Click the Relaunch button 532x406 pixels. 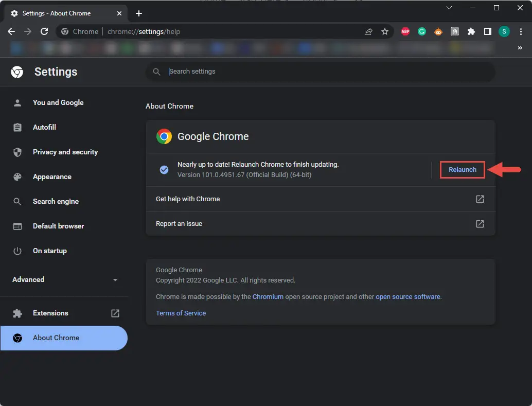tap(463, 170)
